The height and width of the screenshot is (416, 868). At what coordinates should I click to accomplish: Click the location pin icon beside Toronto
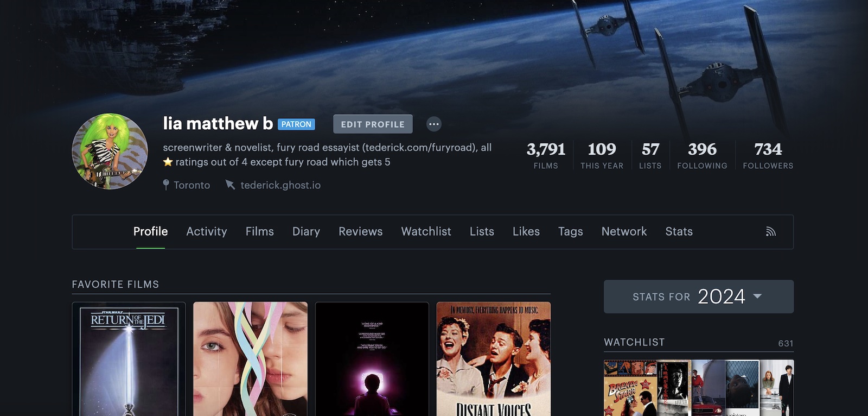coord(166,185)
